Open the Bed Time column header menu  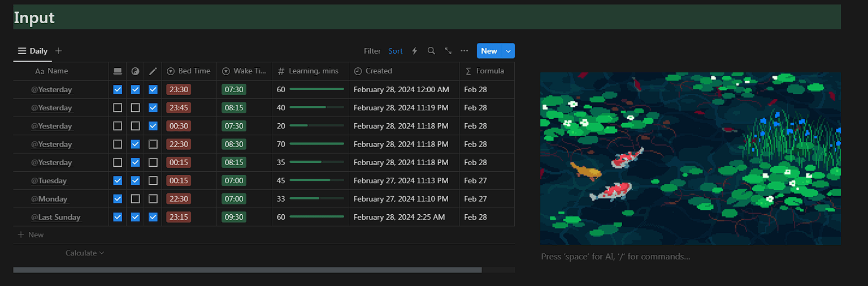pyautogui.click(x=189, y=71)
